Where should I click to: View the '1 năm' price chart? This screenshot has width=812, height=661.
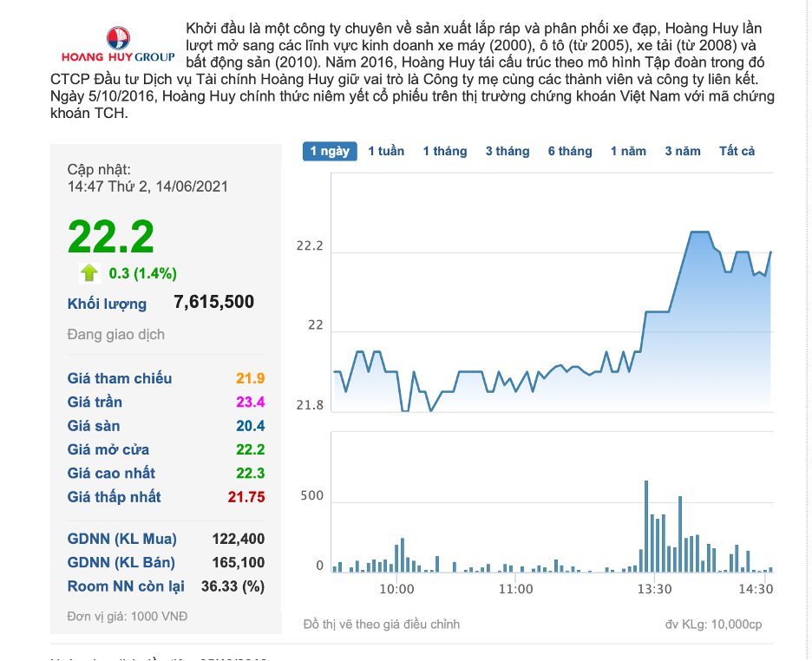click(x=628, y=151)
